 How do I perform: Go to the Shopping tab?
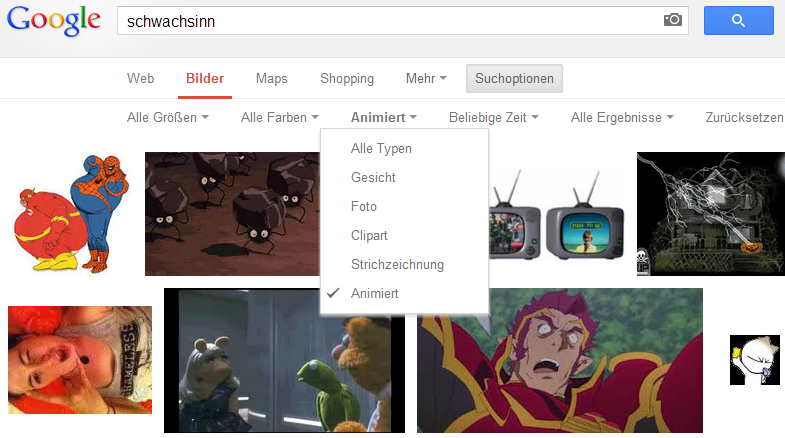[x=347, y=79]
